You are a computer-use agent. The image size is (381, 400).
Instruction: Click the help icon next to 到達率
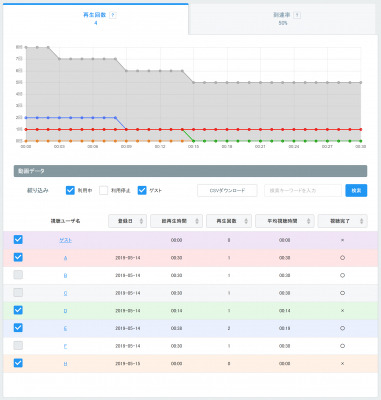(x=297, y=15)
